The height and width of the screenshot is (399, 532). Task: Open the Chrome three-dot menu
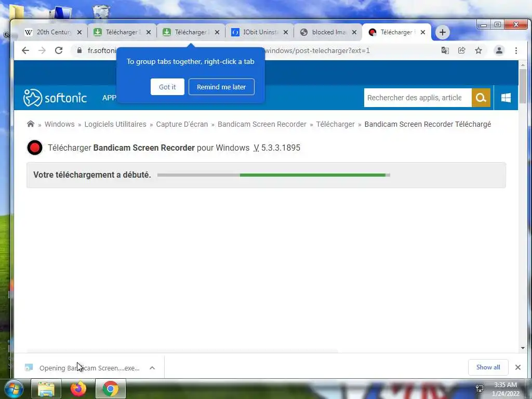(x=516, y=50)
